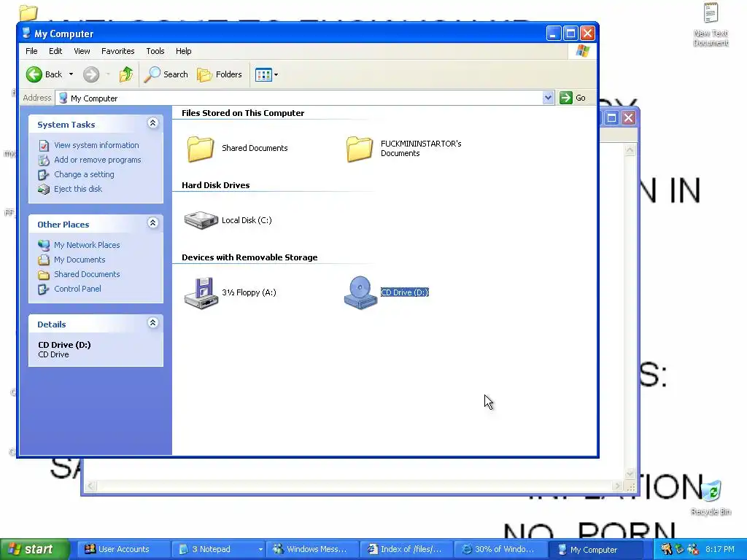Select the 3½ Floppy (A:) drive icon

coord(201,293)
